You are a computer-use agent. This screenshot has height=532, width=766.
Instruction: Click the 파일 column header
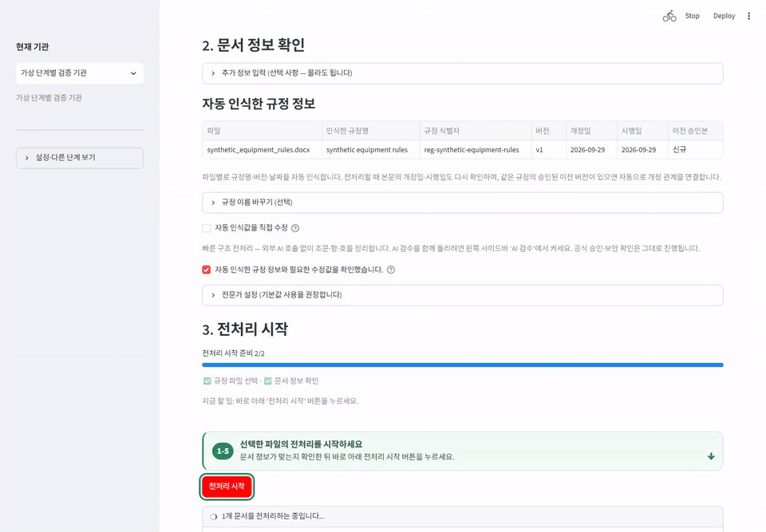pos(262,131)
